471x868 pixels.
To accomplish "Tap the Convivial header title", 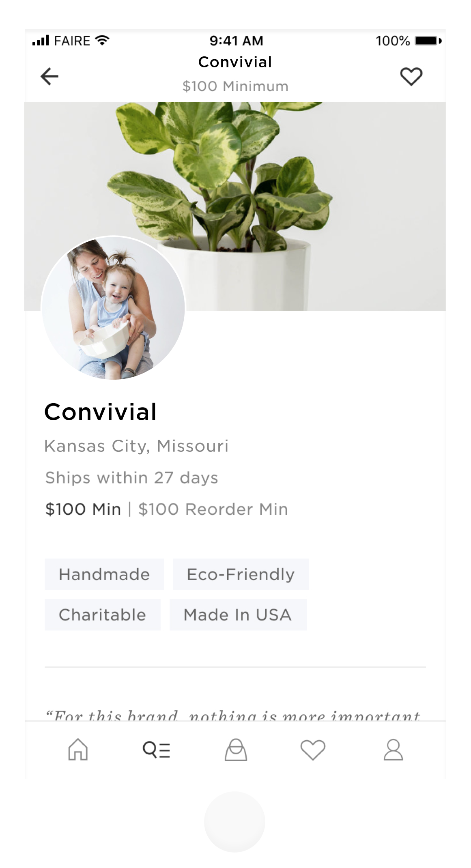I will [235, 62].
